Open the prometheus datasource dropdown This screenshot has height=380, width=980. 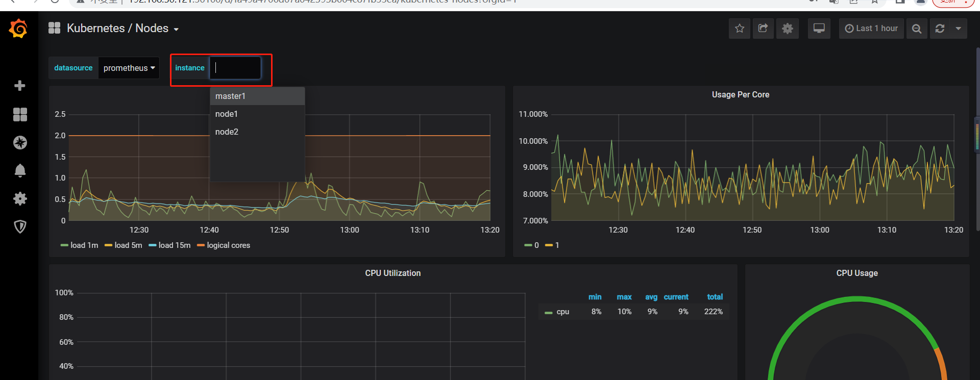pos(129,68)
